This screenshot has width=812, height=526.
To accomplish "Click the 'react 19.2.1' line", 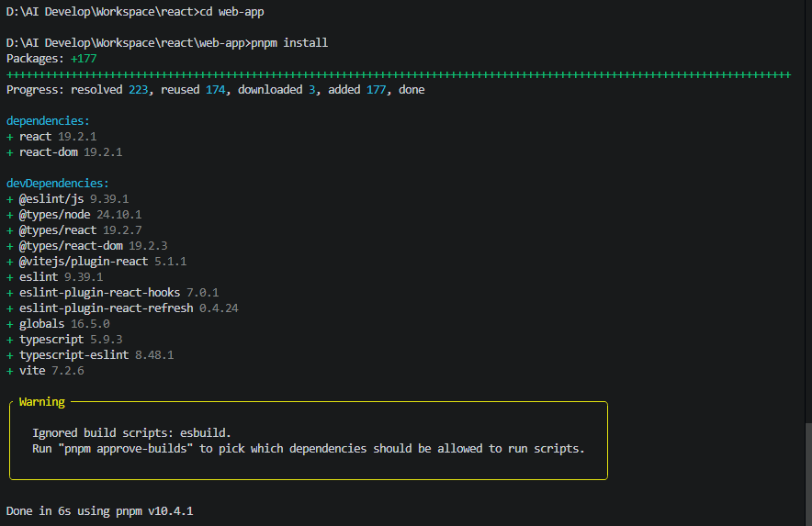I will click(51, 137).
